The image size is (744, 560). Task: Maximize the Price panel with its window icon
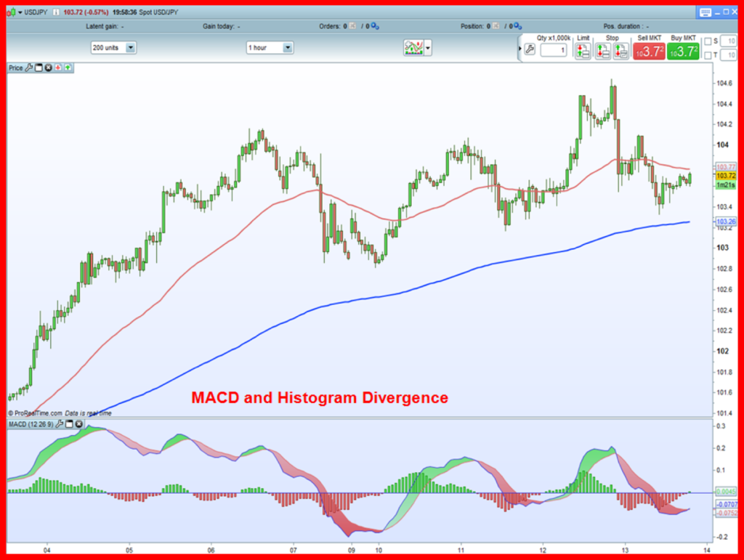(39, 68)
